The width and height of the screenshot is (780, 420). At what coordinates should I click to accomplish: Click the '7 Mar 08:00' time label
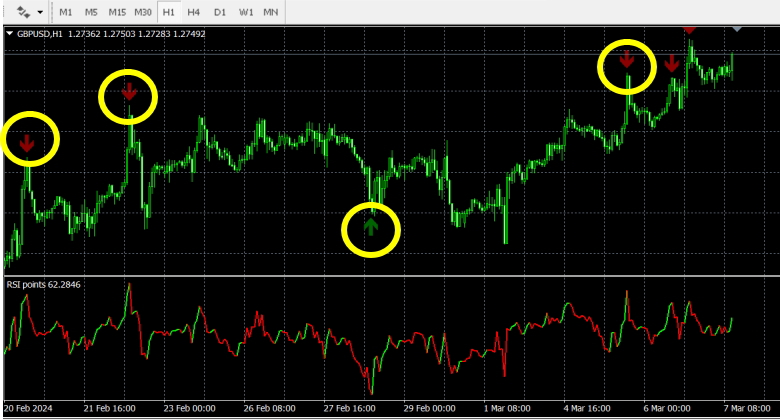747,409
